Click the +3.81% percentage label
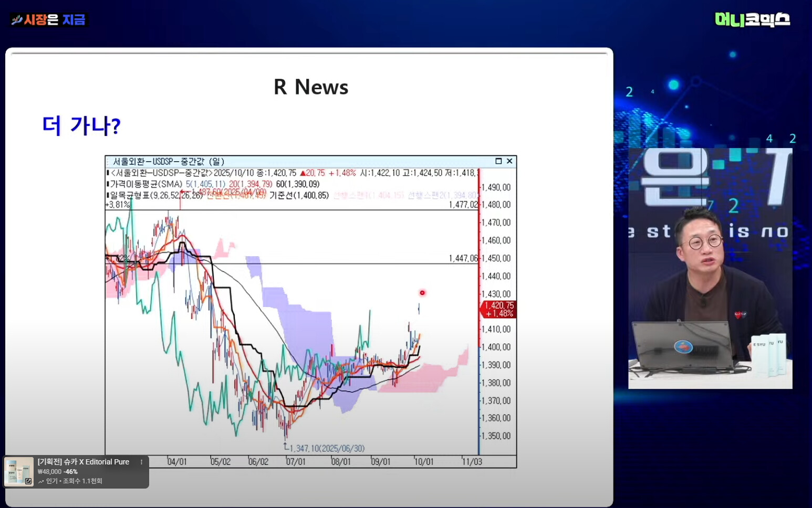 tap(118, 205)
